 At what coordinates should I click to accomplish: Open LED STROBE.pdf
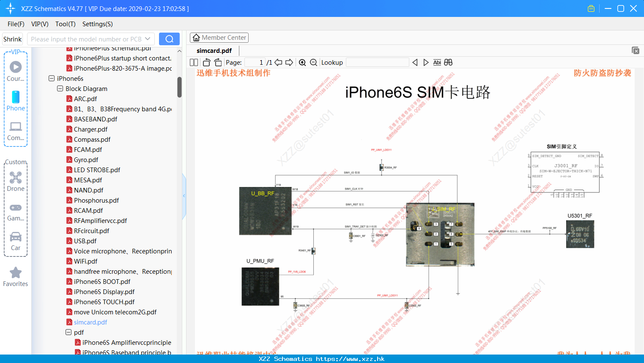click(x=97, y=170)
